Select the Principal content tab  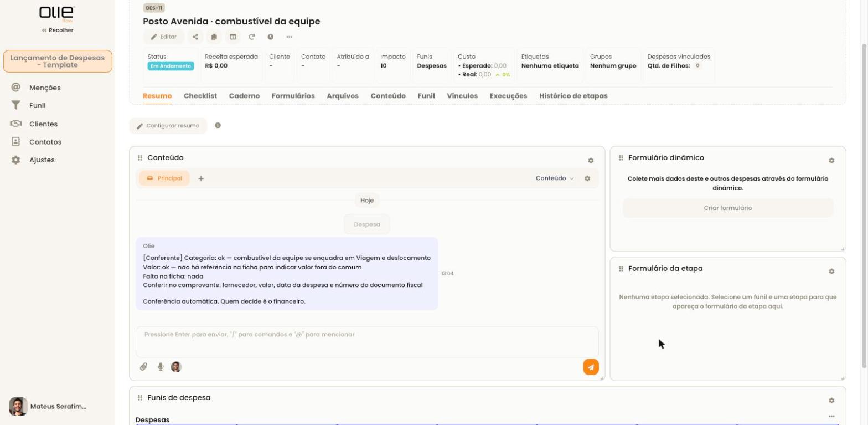[x=164, y=178]
